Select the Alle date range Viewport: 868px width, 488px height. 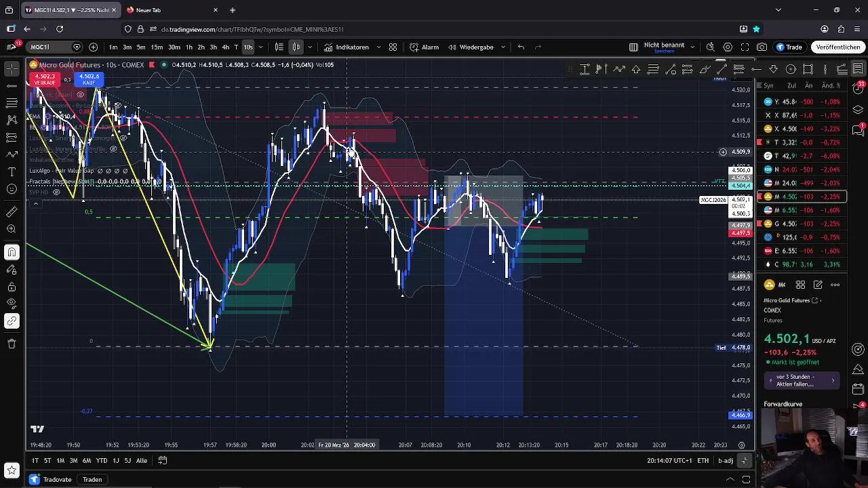click(x=141, y=460)
